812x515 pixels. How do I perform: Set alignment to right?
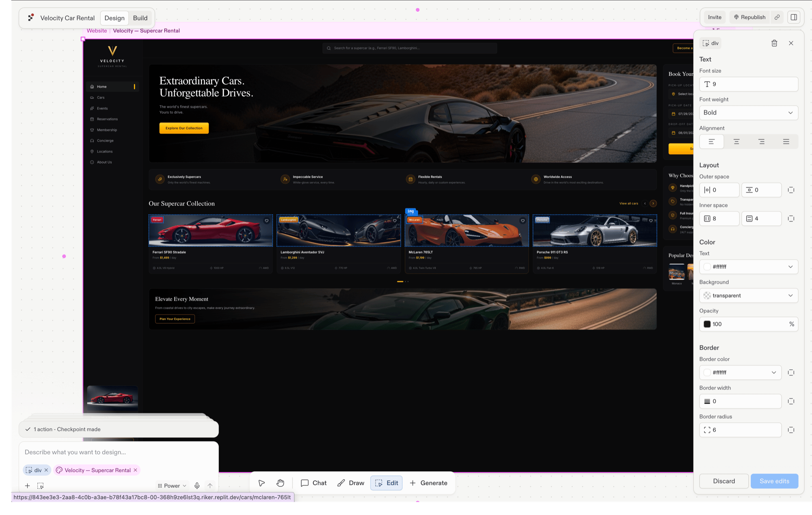tap(761, 142)
